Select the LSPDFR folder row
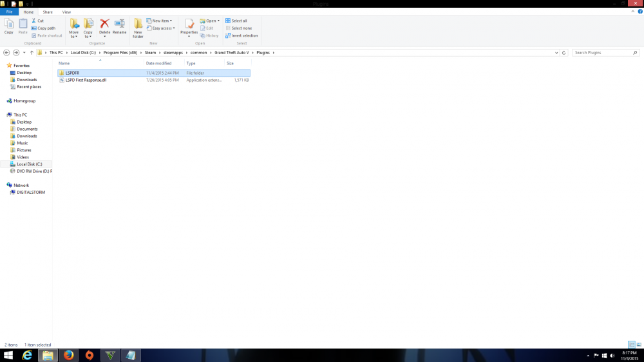The image size is (644, 362). [x=154, y=73]
